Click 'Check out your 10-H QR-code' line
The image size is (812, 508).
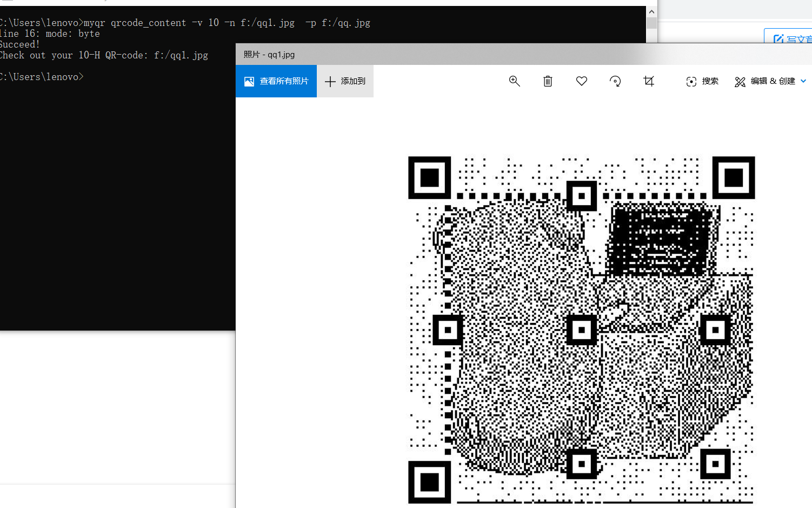click(104, 55)
